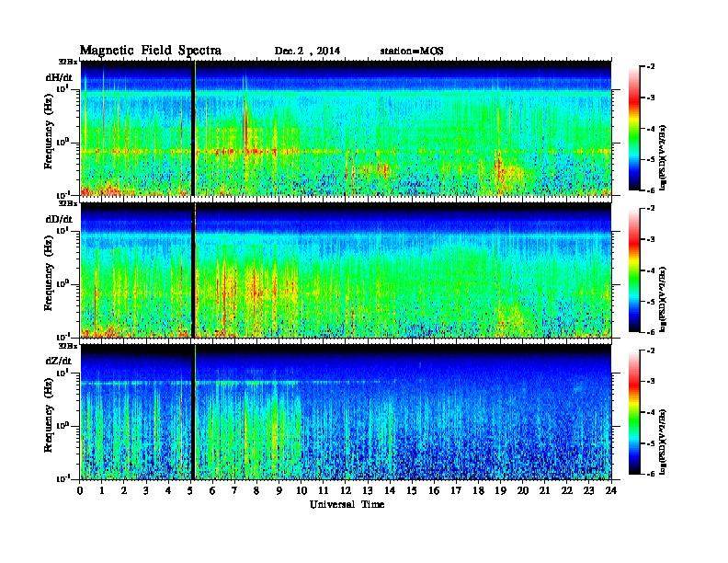Click the "20" hour tick label

tap(523, 490)
